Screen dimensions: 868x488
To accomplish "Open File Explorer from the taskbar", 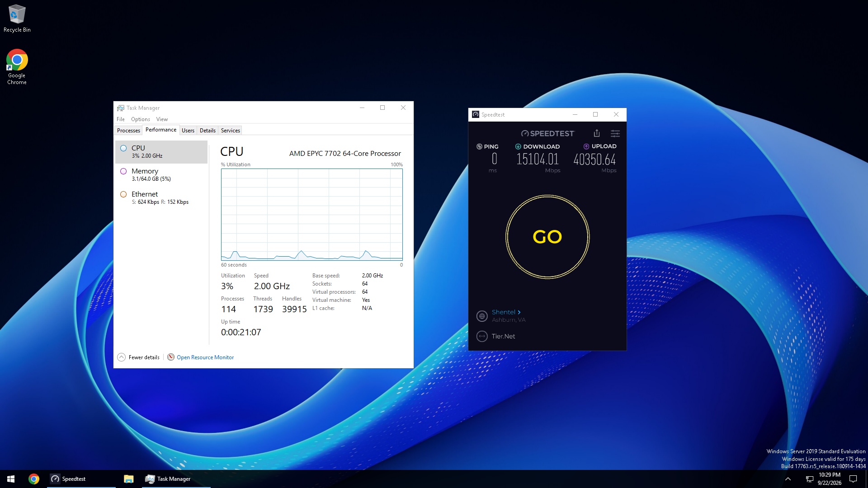I will pos(129,479).
